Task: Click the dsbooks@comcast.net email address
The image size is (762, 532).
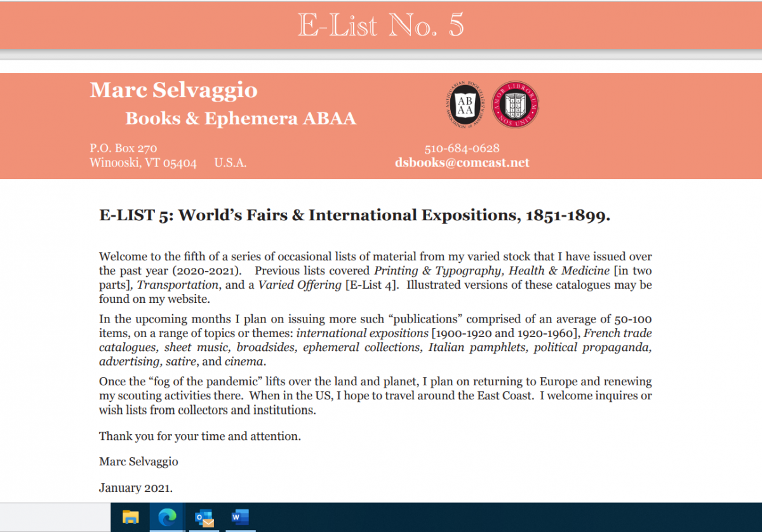Action: point(462,163)
